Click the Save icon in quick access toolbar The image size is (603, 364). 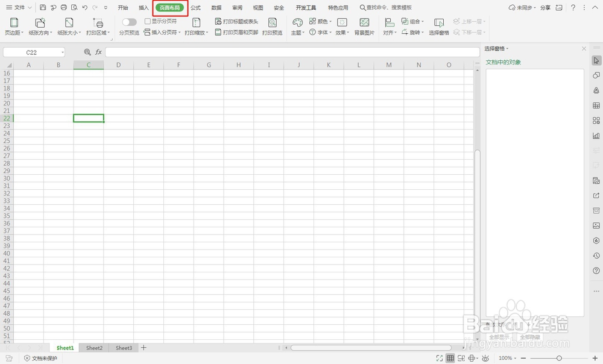(x=43, y=7)
